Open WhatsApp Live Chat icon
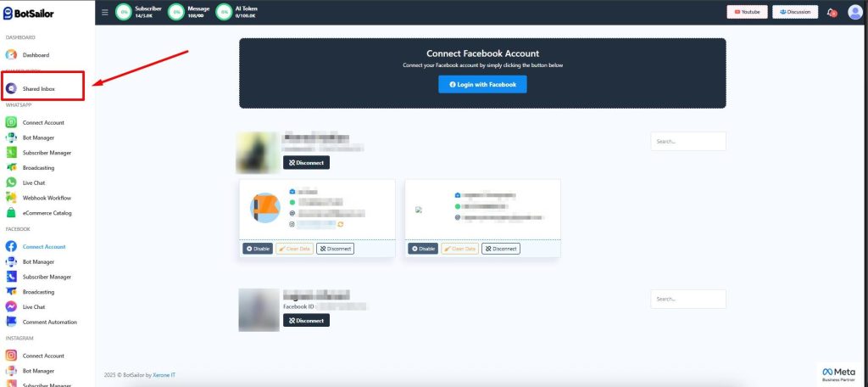This screenshot has height=387, width=868. point(11,182)
